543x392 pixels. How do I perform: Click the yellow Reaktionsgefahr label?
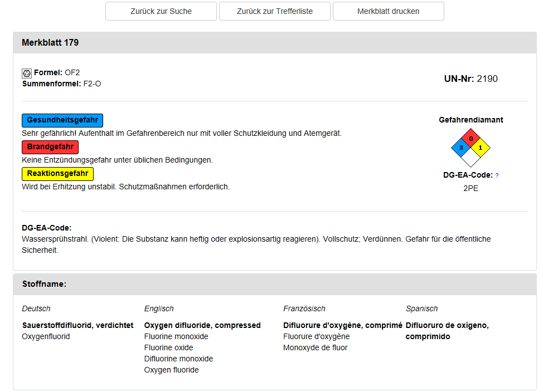[x=57, y=174]
